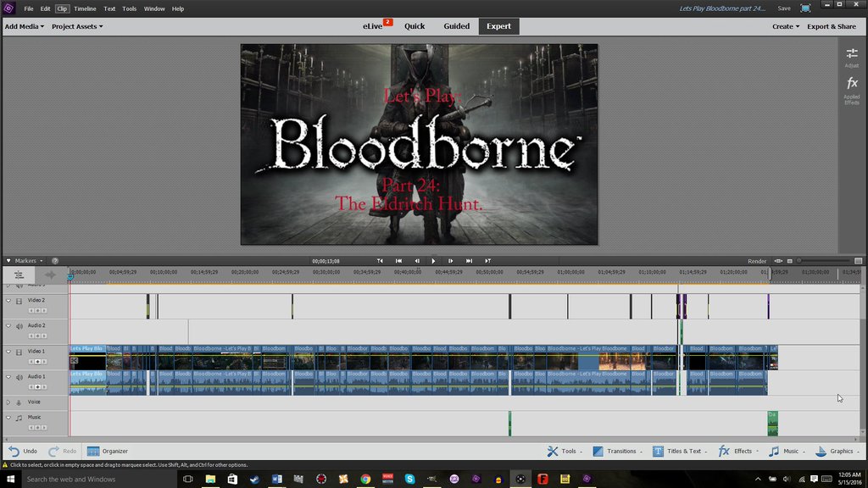The width and height of the screenshot is (868, 488).
Task: Click the Render button
Action: click(x=757, y=261)
